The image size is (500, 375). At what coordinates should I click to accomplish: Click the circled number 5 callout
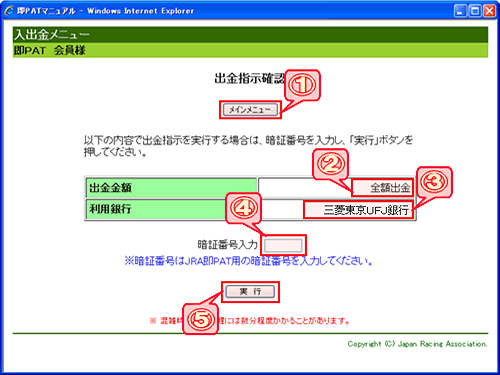click(200, 319)
